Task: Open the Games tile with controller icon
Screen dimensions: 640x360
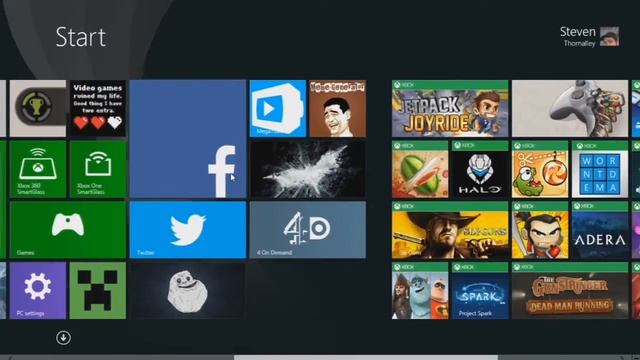Action: pos(68,230)
